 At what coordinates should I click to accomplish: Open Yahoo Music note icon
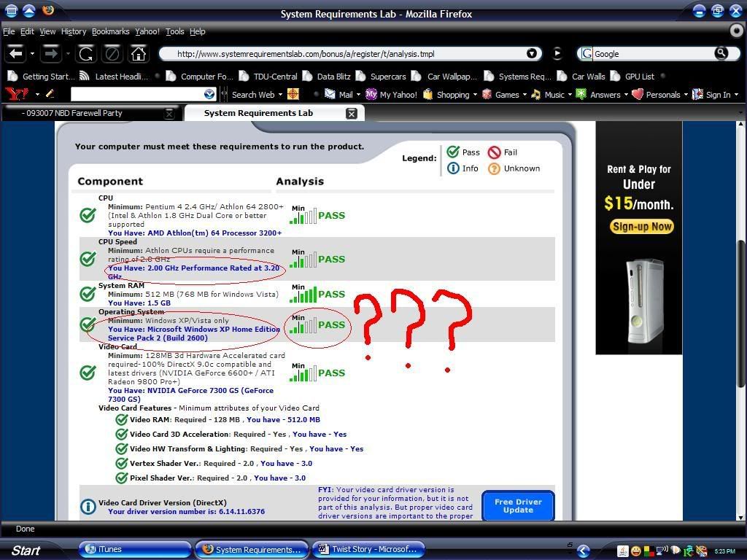click(536, 94)
